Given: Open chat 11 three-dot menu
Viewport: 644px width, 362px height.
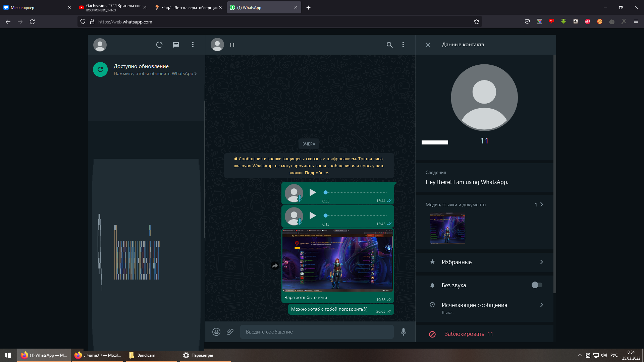Looking at the screenshot, I should click(x=403, y=45).
